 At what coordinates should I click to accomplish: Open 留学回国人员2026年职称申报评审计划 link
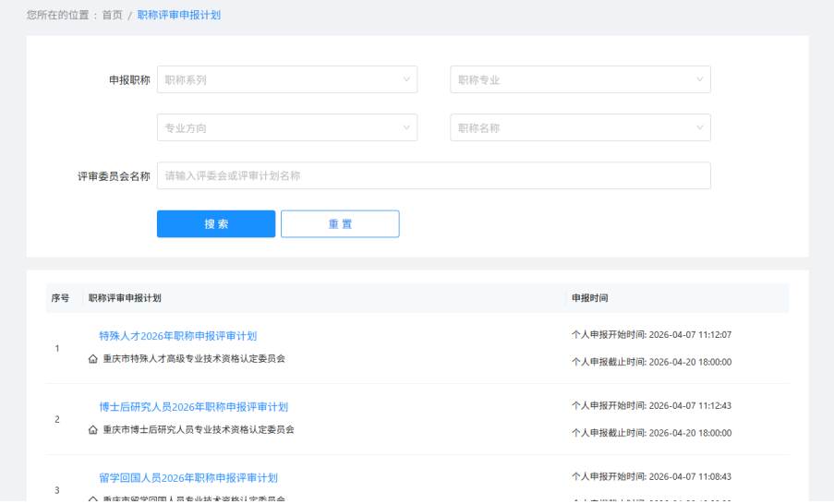coord(188,478)
